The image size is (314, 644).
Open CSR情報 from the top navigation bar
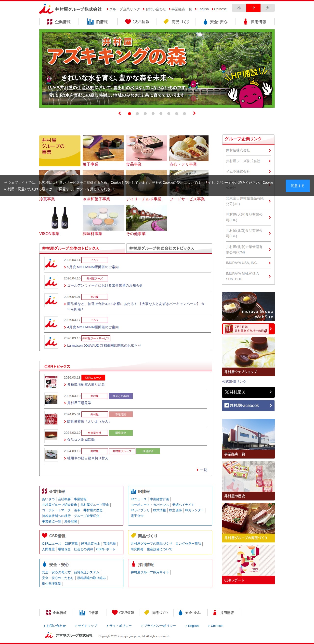point(137,22)
